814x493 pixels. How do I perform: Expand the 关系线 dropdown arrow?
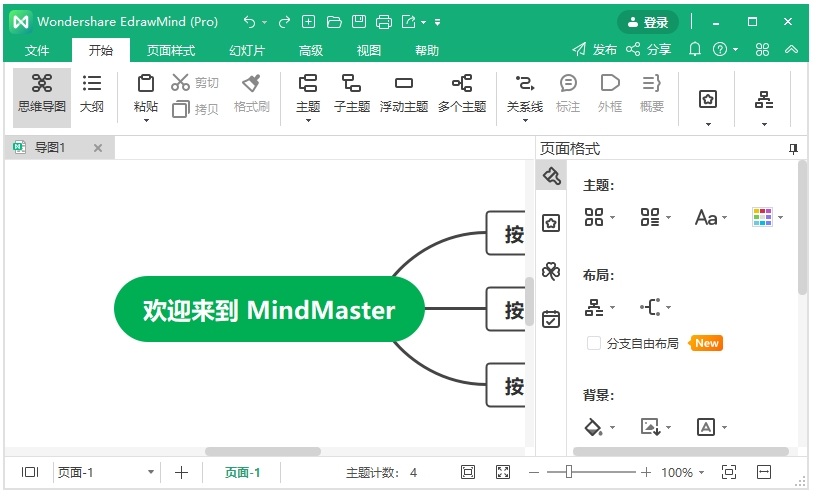[525, 121]
